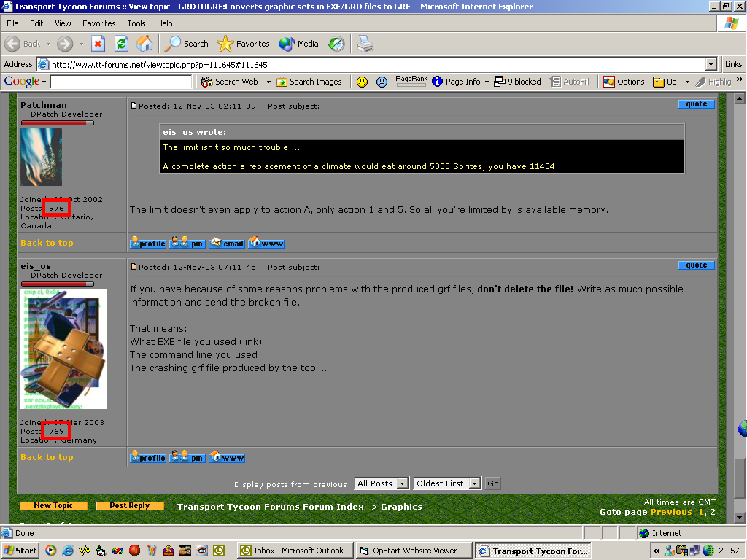The width and height of the screenshot is (747, 560).
Task: Click eis_os's www button
Action: click(x=227, y=458)
